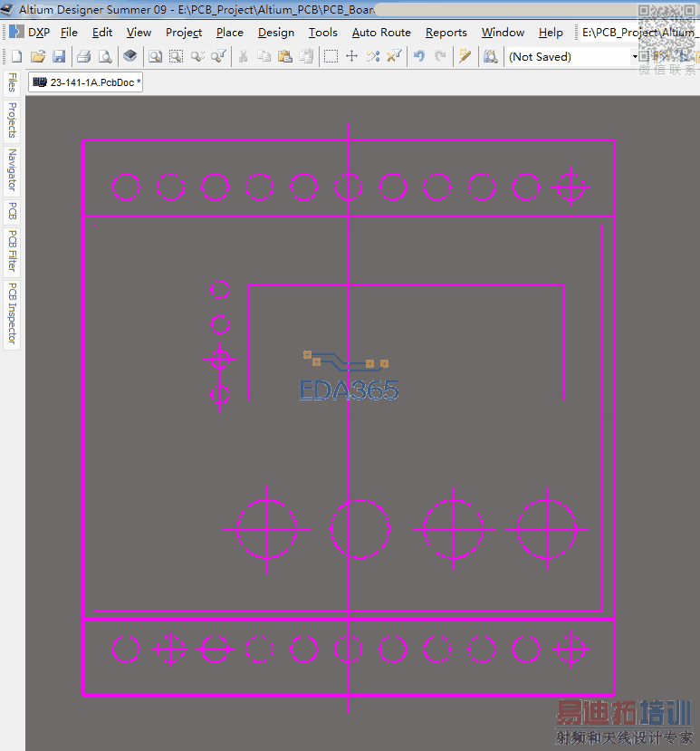Open the Auto Route menu

point(381,32)
